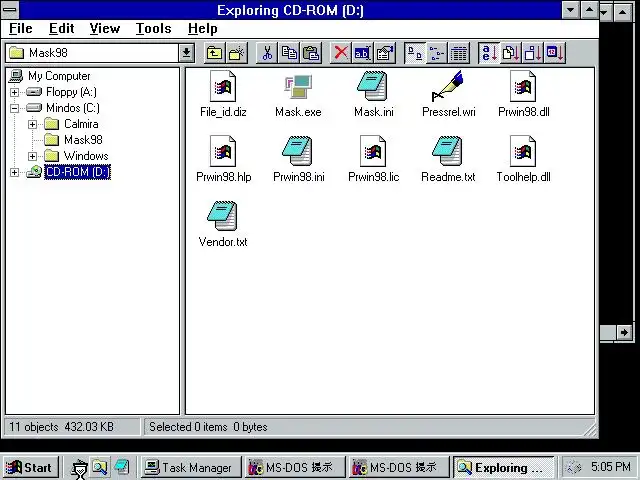Switch to large icons view
Image resolution: width=640 pixels, height=480 pixels.
pyautogui.click(x=415, y=53)
